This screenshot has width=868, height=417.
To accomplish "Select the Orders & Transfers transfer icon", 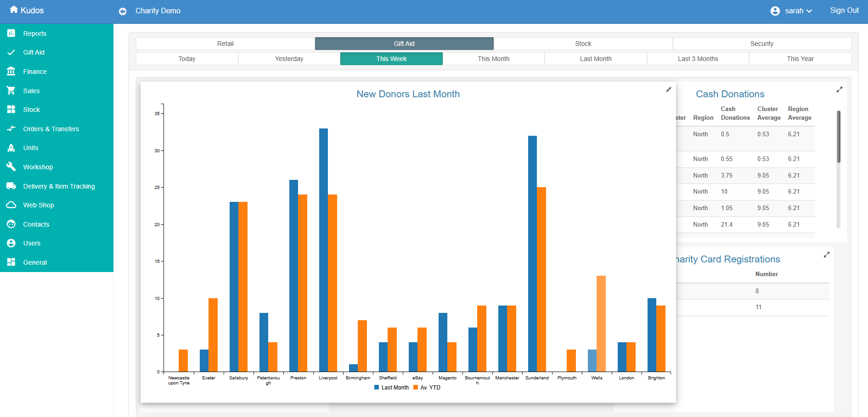I will point(11,128).
